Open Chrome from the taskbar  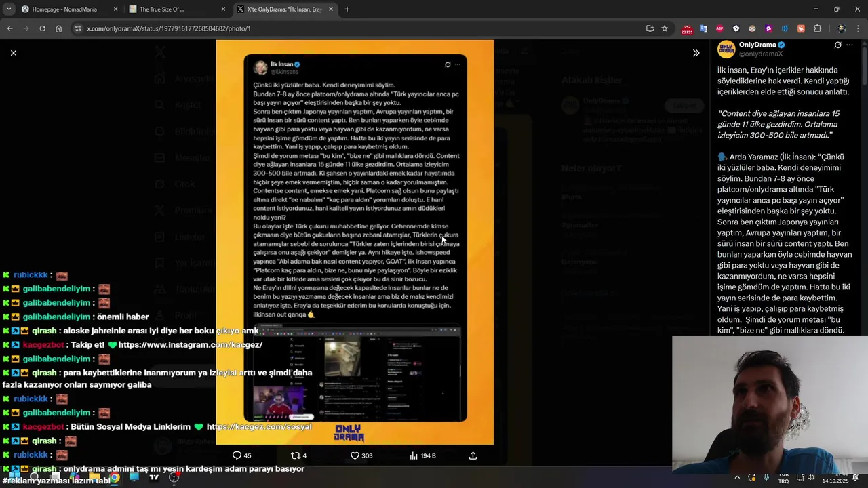(x=115, y=478)
